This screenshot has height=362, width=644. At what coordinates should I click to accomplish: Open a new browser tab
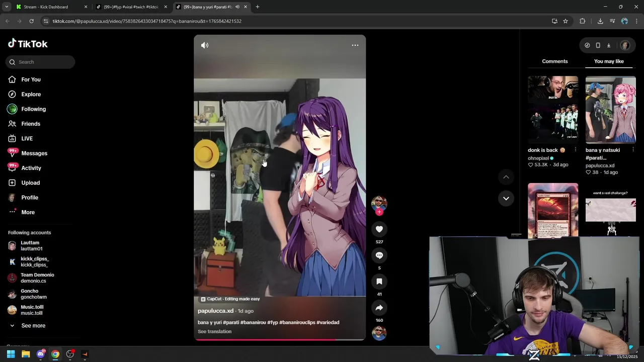tap(258, 7)
